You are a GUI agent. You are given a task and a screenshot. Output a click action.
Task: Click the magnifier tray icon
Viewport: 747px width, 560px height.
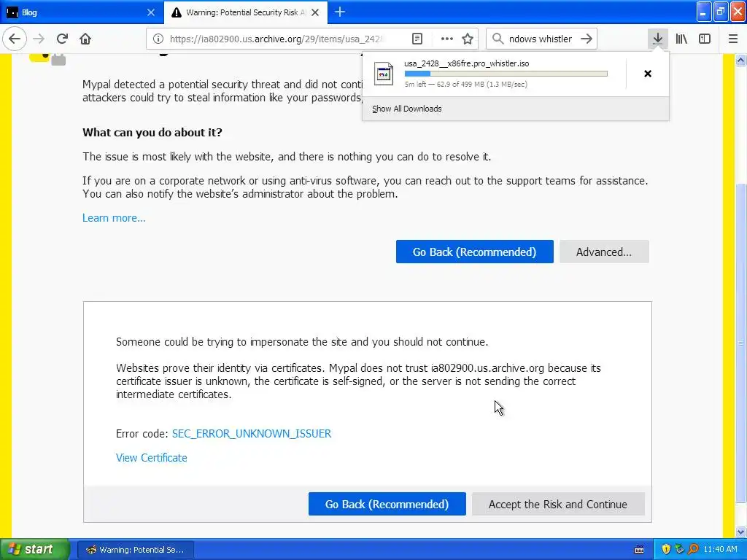pyautogui.click(x=693, y=549)
